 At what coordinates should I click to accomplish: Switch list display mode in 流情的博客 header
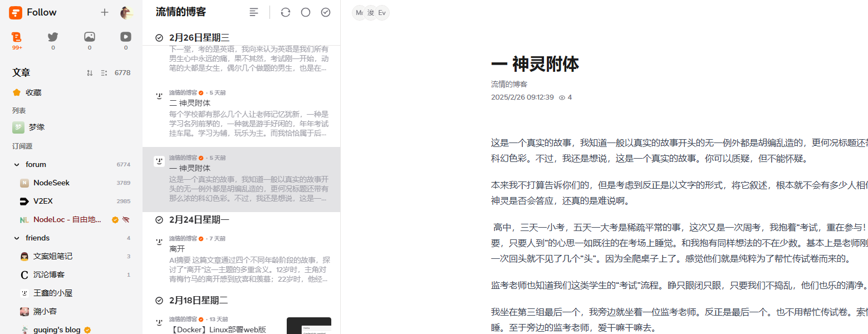pyautogui.click(x=254, y=12)
